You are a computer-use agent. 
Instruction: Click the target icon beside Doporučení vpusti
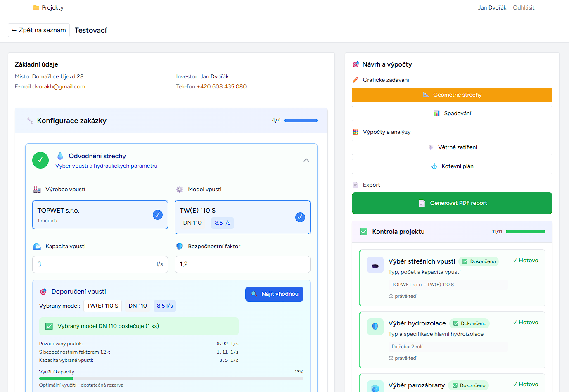(43, 292)
